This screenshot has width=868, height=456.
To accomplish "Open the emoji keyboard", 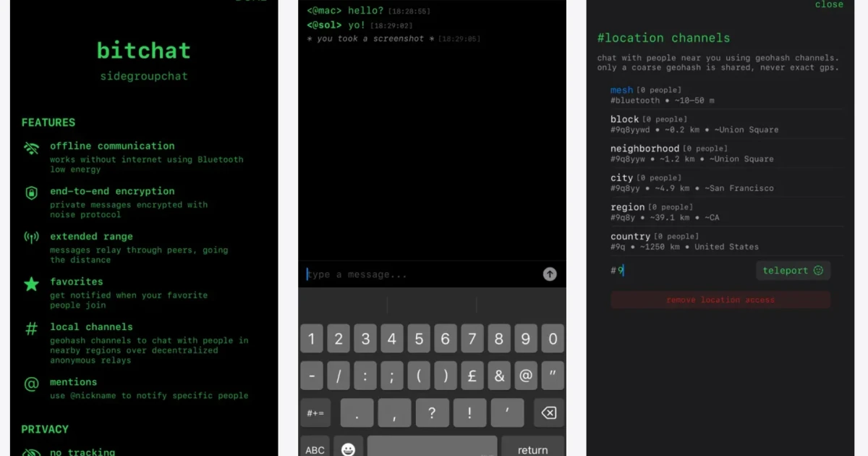I will [348, 449].
